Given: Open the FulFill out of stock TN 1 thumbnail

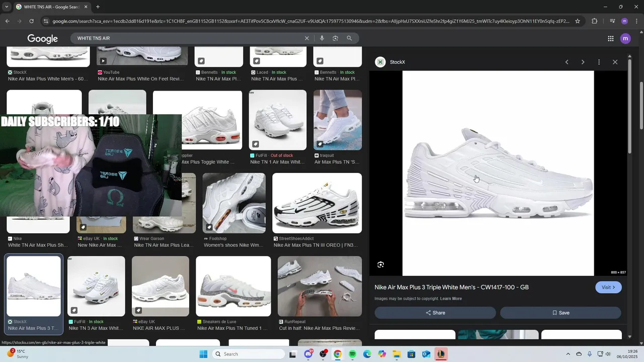Looking at the screenshot, I should coord(278,120).
